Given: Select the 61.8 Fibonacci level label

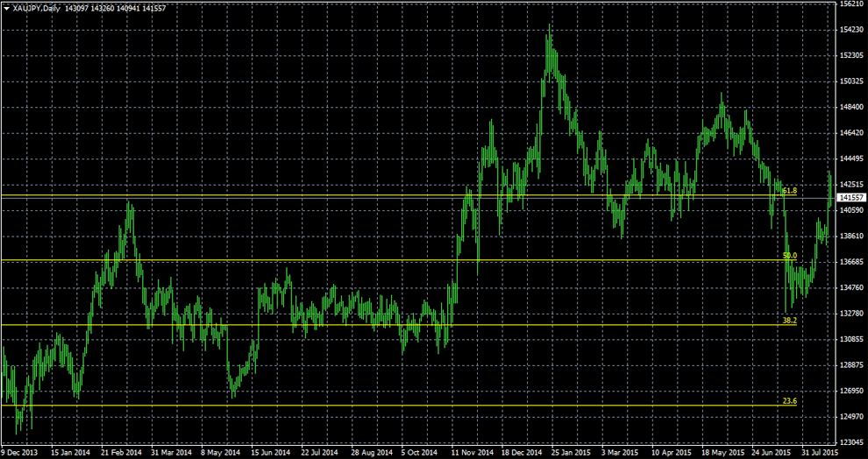Looking at the screenshot, I should click(x=789, y=190).
